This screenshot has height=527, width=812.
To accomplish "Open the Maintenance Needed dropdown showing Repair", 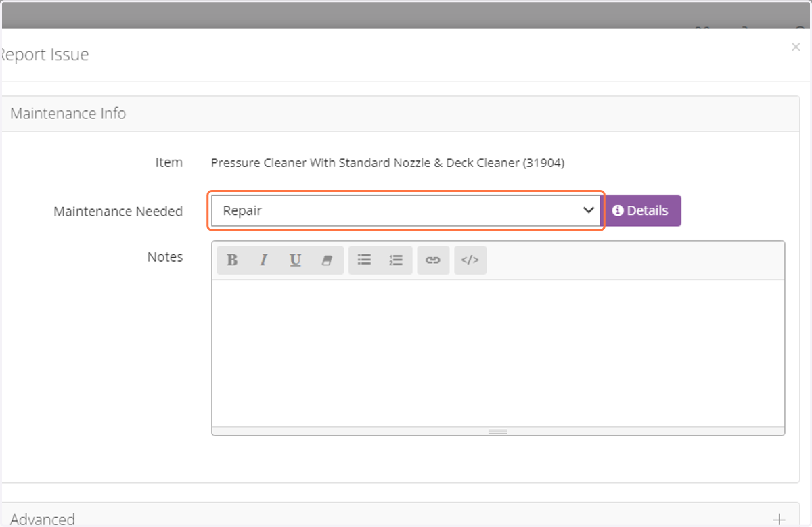I will click(x=406, y=211).
